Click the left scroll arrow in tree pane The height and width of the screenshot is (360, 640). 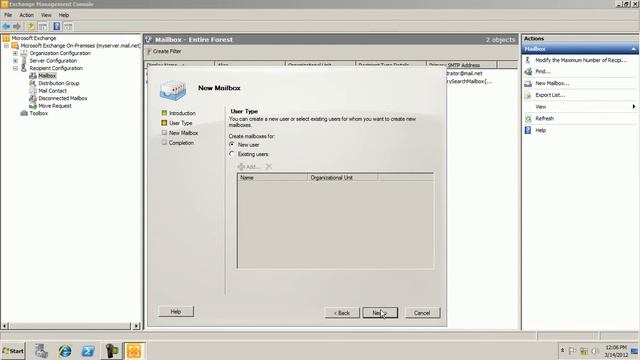click(5, 326)
